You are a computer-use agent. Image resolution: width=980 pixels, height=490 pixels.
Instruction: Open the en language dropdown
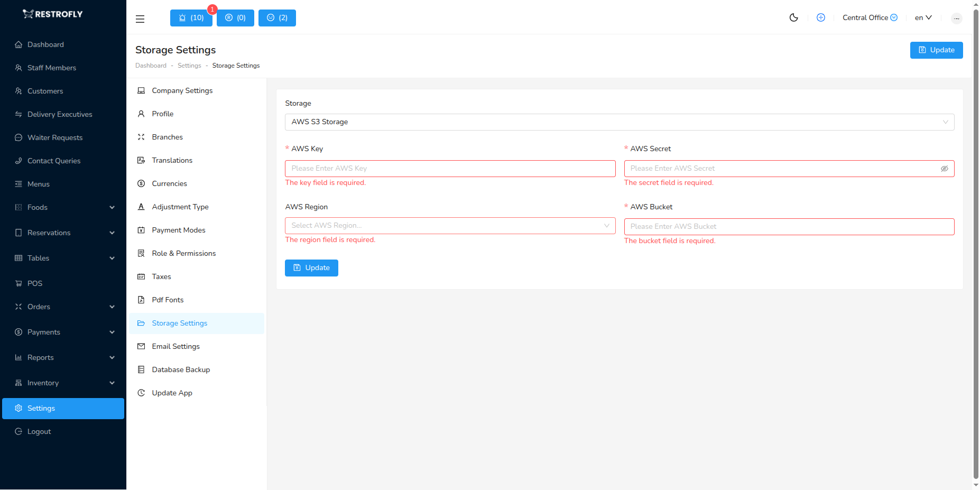923,17
